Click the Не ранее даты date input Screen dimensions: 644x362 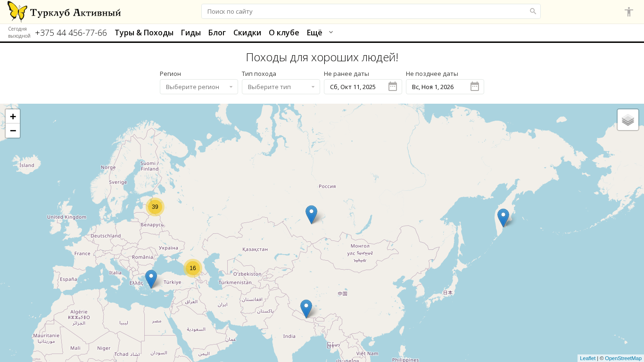[363, 87]
